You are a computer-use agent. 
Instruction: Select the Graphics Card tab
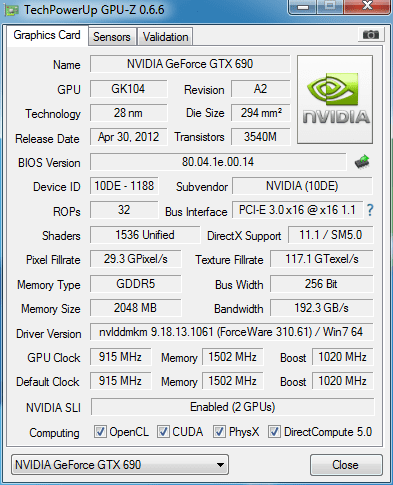pos(47,35)
